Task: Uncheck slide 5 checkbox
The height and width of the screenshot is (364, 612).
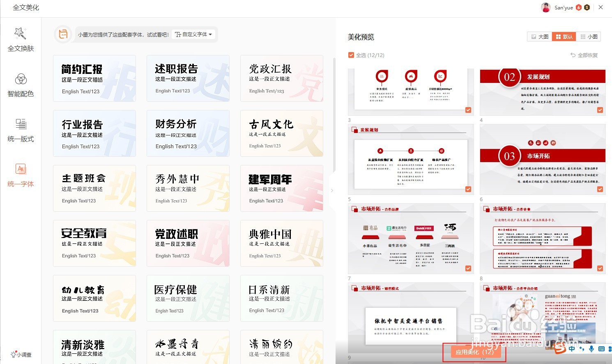Action: (468, 189)
